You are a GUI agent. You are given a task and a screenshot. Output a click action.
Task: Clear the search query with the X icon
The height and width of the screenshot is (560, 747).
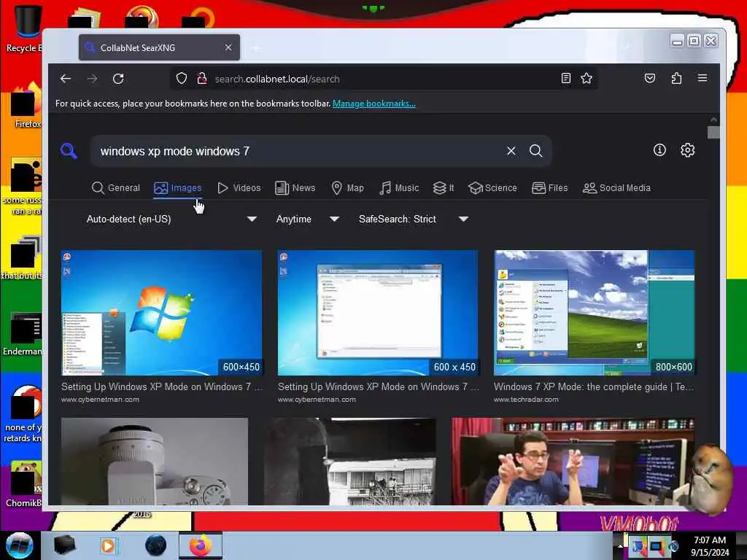pyautogui.click(x=511, y=151)
